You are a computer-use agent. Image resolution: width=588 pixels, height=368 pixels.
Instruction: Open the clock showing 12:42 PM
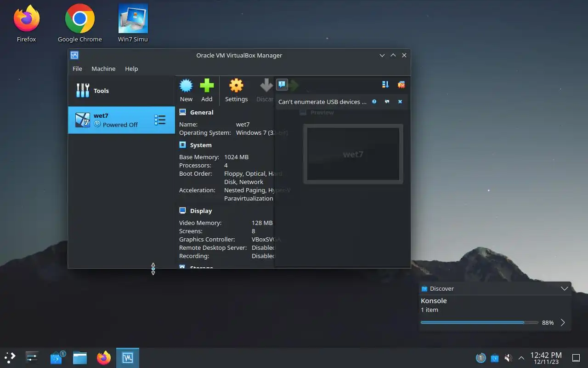[x=546, y=358]
